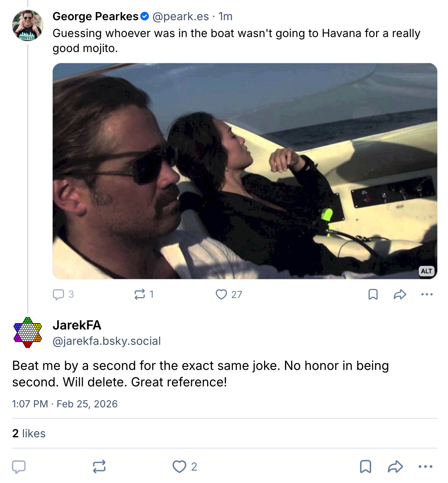The image size is (448, 483).
Task: View ALT text of the boat image
Action: (x=426, y=271)
